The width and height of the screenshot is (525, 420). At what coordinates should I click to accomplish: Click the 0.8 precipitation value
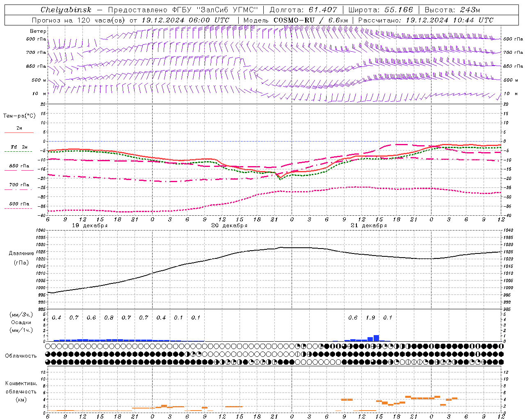109,318
